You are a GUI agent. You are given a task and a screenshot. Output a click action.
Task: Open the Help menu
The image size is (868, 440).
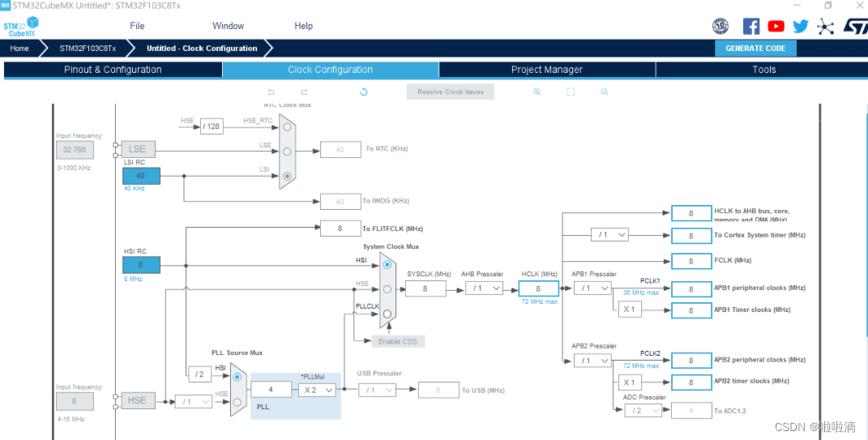click(x=303, y=26)
